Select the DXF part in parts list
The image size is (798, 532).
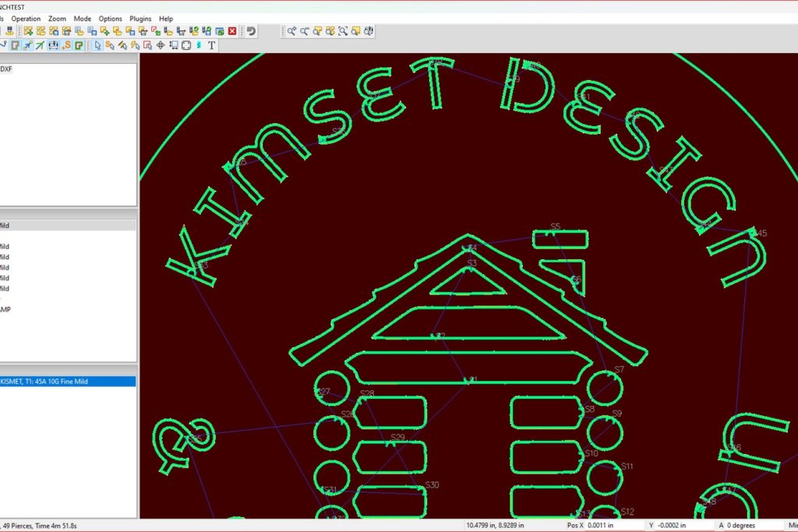6,69
